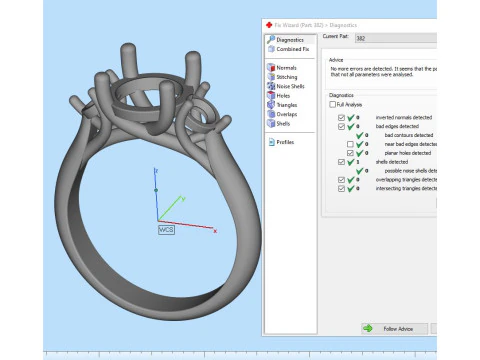Open the Normals label in the sidebar
The image size is (480, 360).
[286, 68]
